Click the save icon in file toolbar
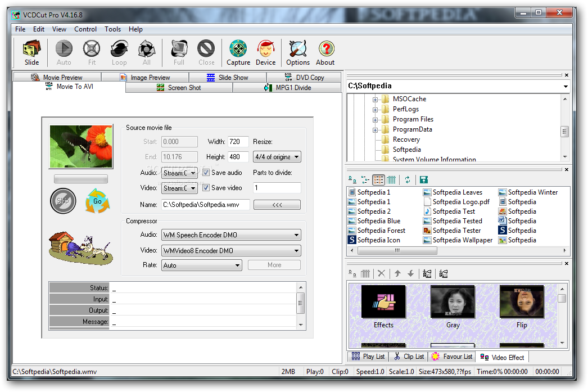This screenshot has height=392, width=588. [424, 179]
